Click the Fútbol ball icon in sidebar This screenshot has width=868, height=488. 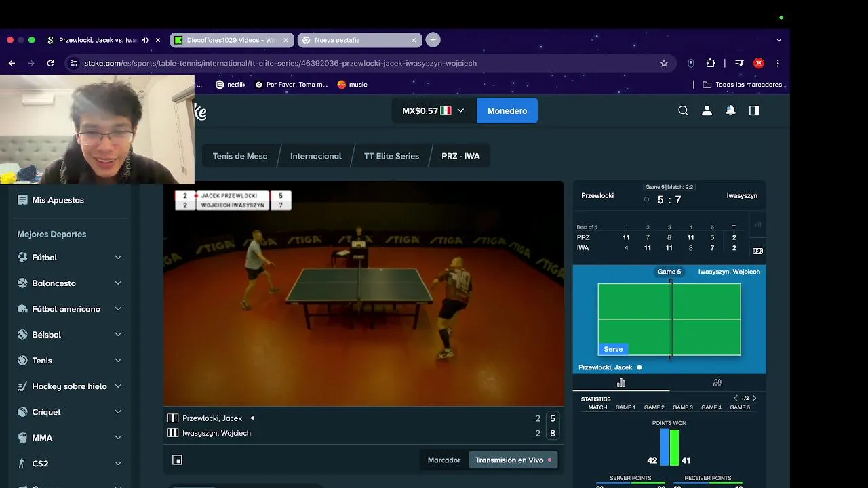coord(22,258)
